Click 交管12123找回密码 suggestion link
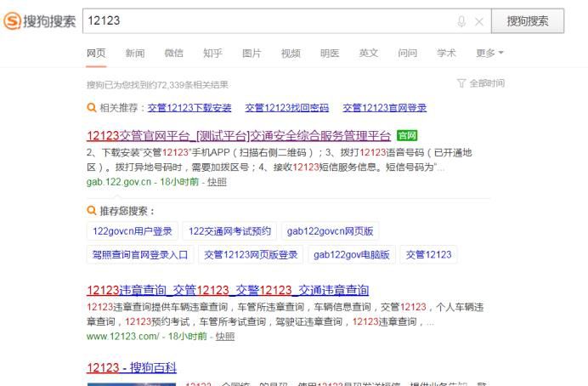 pos(287,108)
